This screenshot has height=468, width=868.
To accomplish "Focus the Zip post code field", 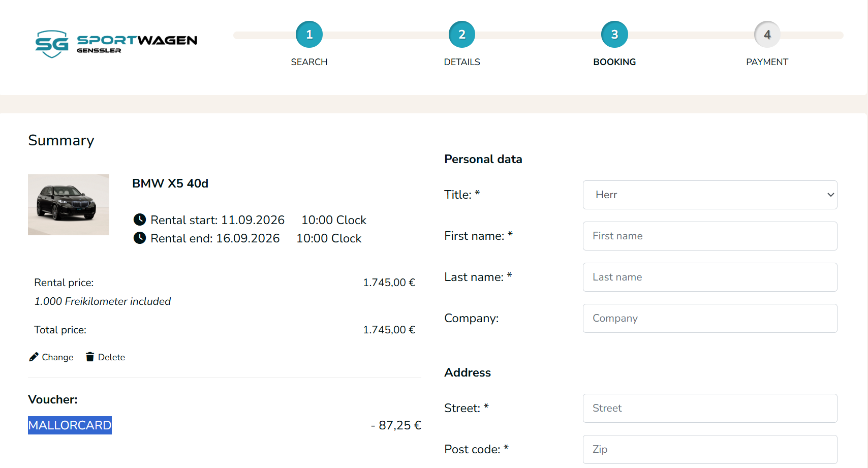I will (710, 449).
